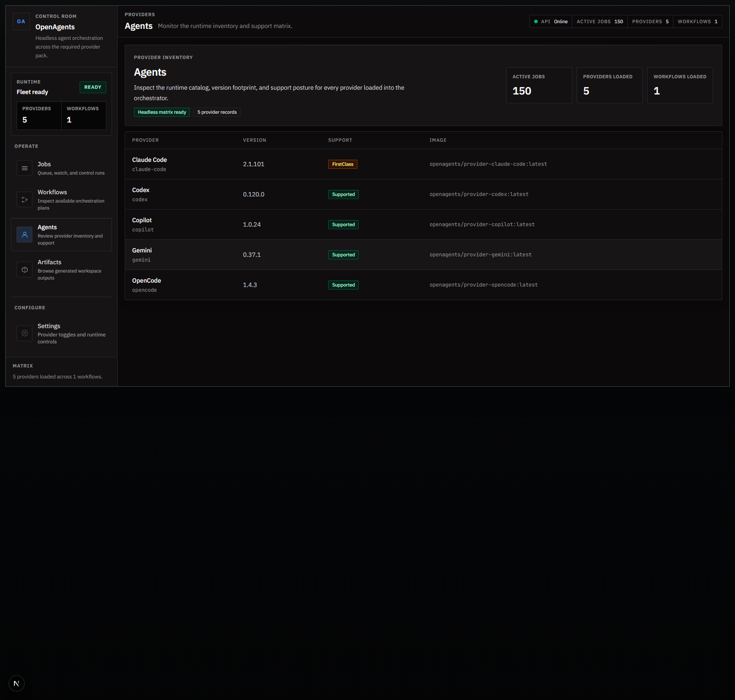
Task: Click the Agents page title in header
Action: pyautogui.click(x=139, y=26)
